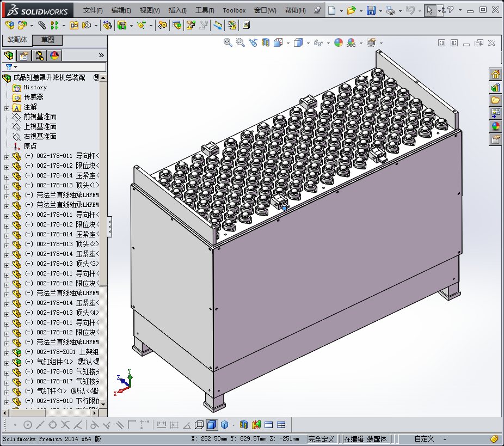Open the ConfigurationManager tab icon
504x446 pixels.
(x=39, y=56)
